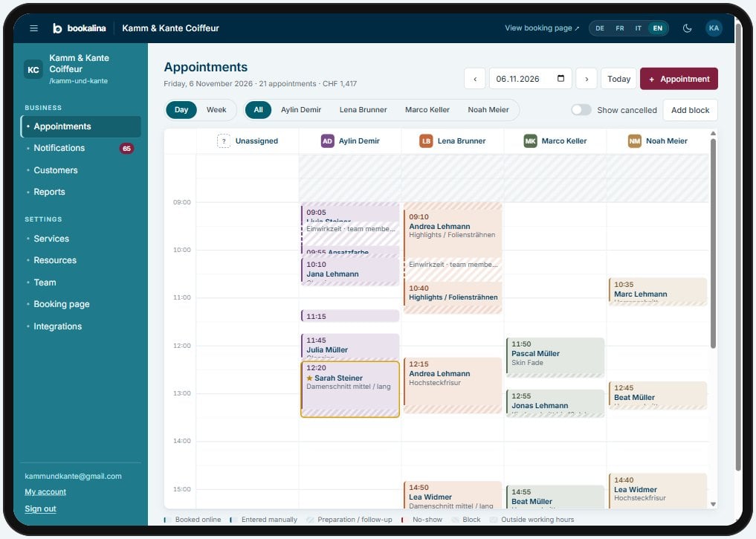The width and height of the screenshot is (756, 539).
Task: Go to previous day arrow
Action: [x=475, y=79]
